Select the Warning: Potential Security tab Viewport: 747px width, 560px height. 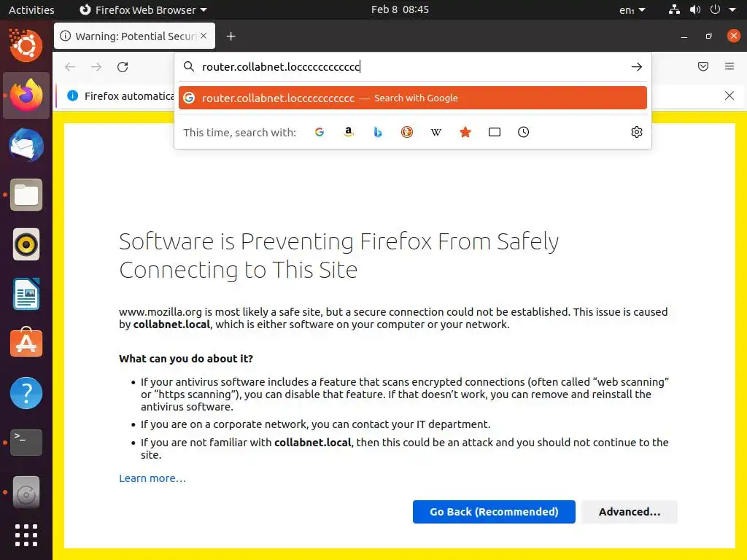coord(128,36)
